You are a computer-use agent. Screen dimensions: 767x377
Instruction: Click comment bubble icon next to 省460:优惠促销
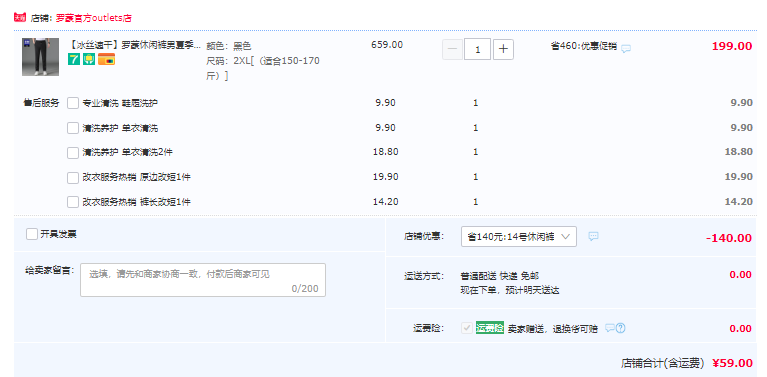[626, 48]
